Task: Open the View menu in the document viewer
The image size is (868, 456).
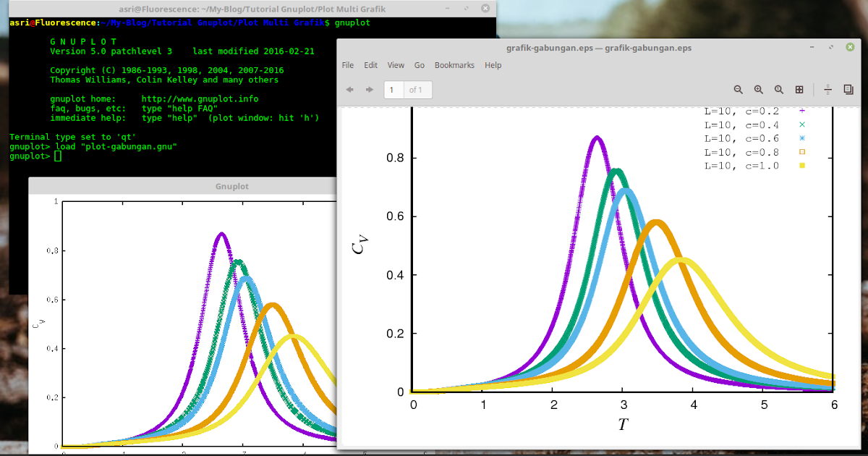Action: point(395,65)
